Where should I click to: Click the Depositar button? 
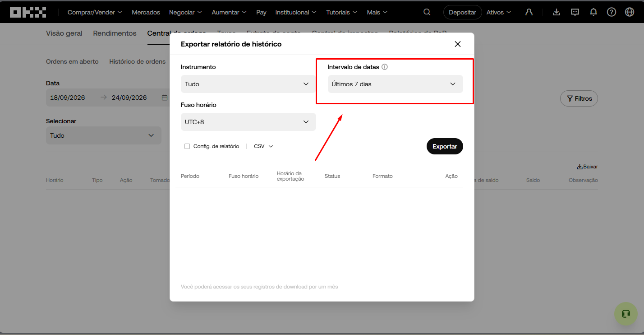(x=463, y=12)
